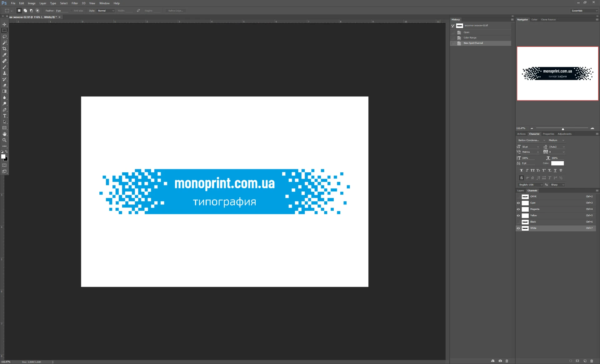Select the Crop tool
This screenshot has width=600, height=364.
point(4,49)
